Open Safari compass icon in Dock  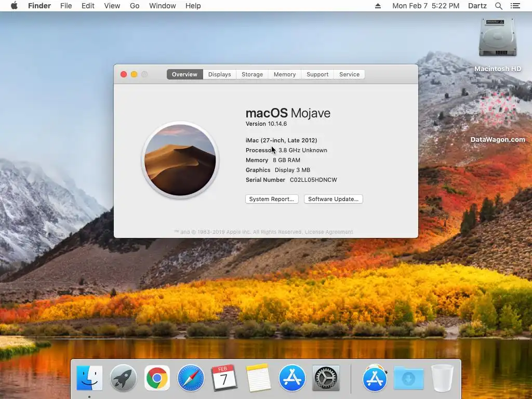191,378
